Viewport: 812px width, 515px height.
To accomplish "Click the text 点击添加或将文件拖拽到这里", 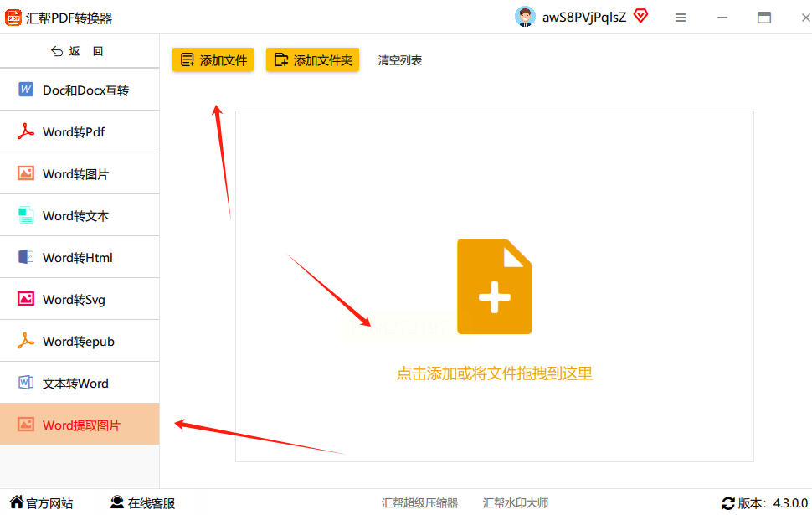I will [495, 373].
